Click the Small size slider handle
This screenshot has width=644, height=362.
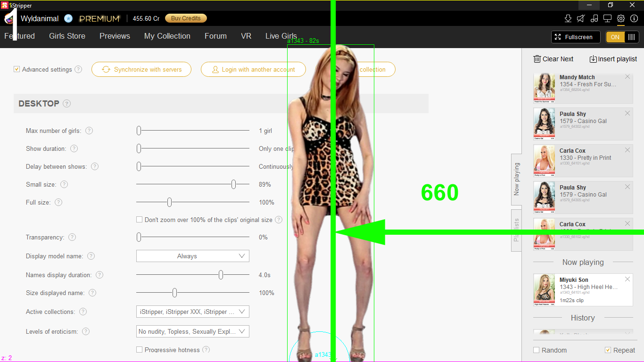[x=233, y=184]
